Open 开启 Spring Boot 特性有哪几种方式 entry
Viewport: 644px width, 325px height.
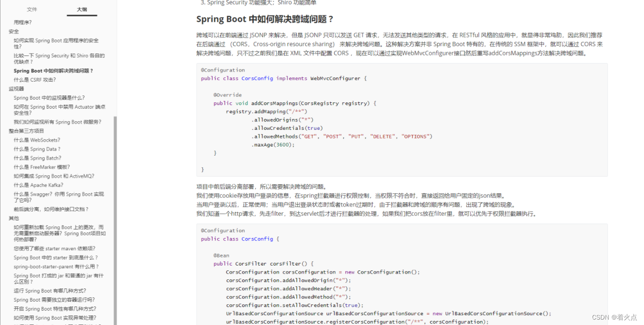tap(54, 309)
